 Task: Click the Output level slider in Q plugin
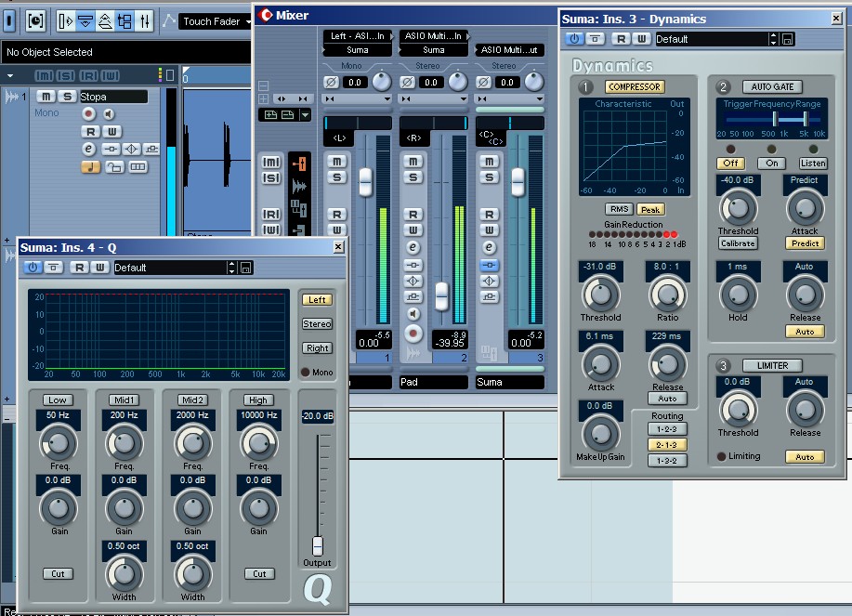[x=317, y=545]
